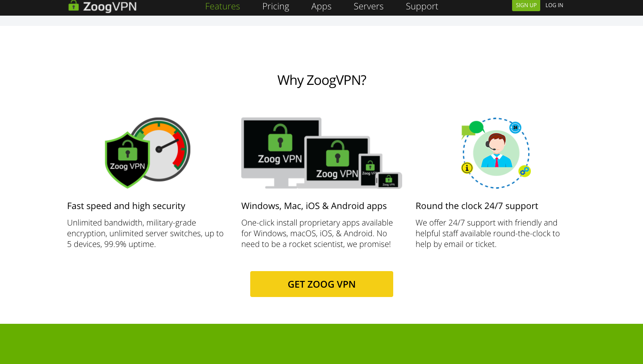The width and height of the screenshot is (643, 364).
Task: Select the Windows, Mac, iOS & Android apps heading
Action: coord(314,206)
